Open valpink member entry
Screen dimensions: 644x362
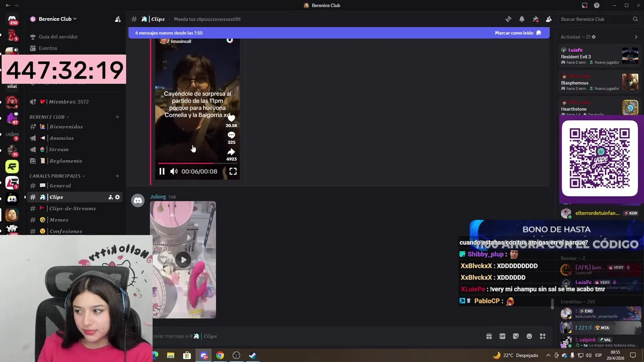click(x=600, y=342)
